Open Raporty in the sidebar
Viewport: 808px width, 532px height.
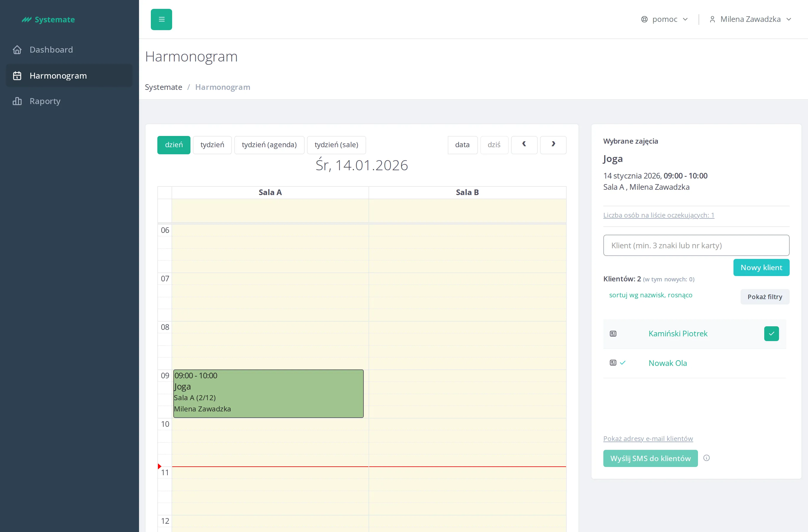click(x=69, y=101)
